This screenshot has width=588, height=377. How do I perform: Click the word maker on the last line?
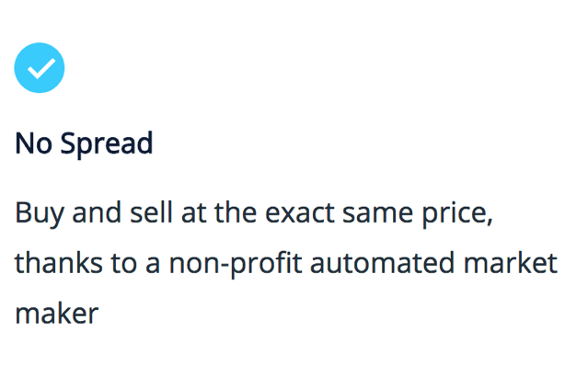pos(57,313)
